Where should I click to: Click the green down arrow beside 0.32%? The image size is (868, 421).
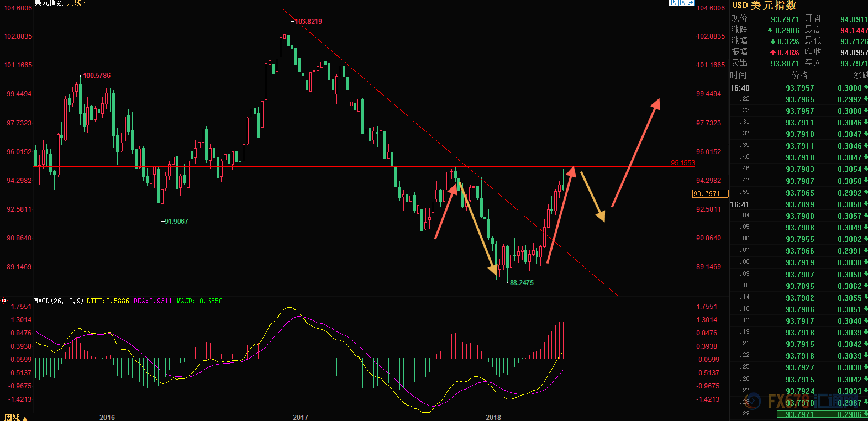coord(772,41)
